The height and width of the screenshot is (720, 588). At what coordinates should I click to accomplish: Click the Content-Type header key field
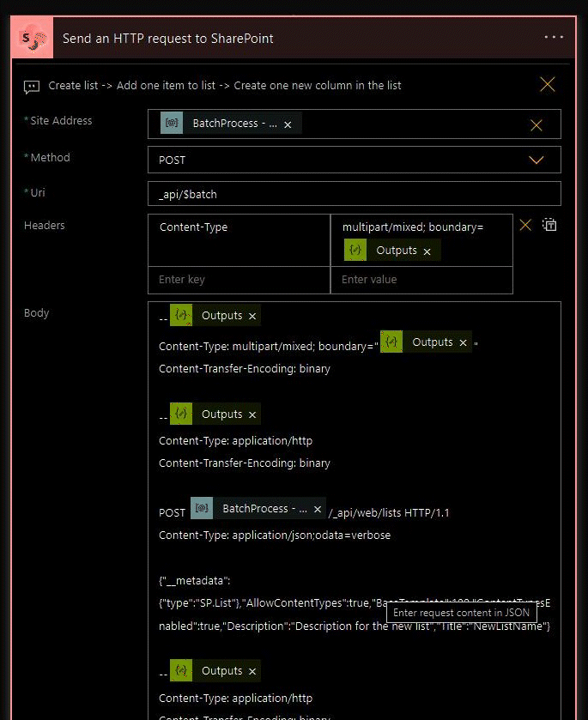click(x=239, y=240)
